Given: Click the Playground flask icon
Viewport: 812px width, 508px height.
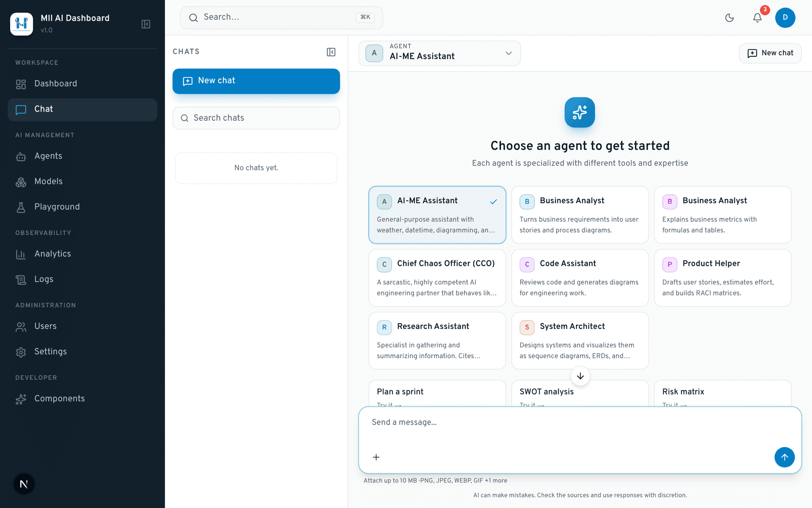Looking at the screenshot, I should [x=21, y=207].
